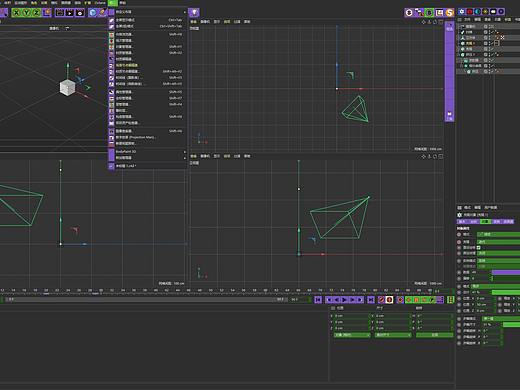520x390 pixels.
Task: Select the green active attribute tab
Action: click(485, 222)
